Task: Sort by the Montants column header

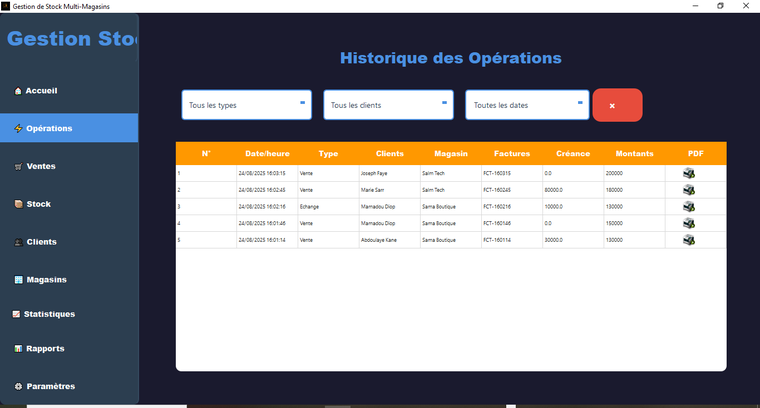Action: pyautogui.click(x=634, y=154)
